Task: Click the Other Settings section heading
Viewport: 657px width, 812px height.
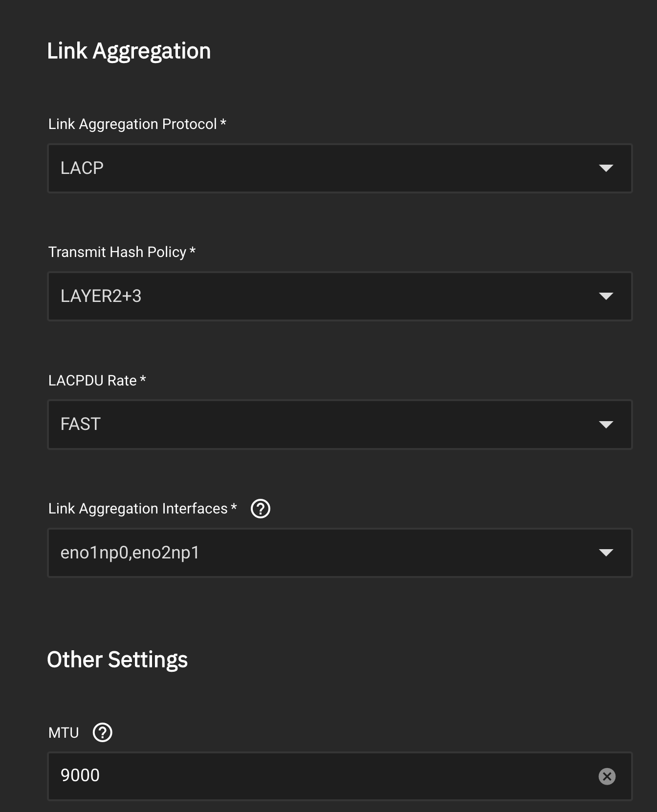Action: pyautogui.click(x=117, y=660)
